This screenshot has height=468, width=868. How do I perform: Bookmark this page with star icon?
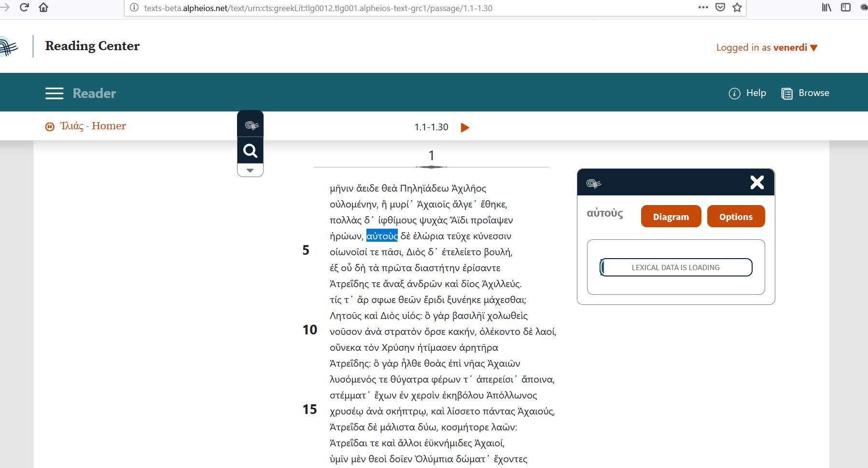[737, 7]
